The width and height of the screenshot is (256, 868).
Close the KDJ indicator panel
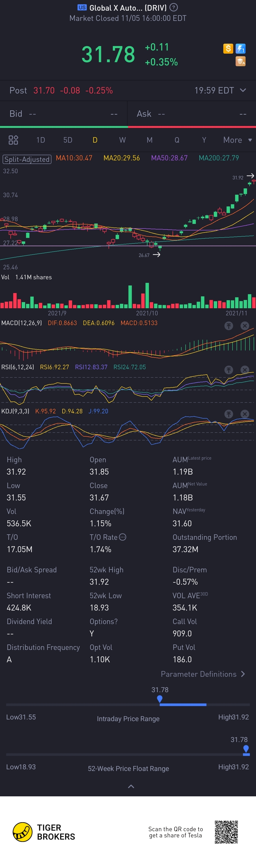point(245,414)
